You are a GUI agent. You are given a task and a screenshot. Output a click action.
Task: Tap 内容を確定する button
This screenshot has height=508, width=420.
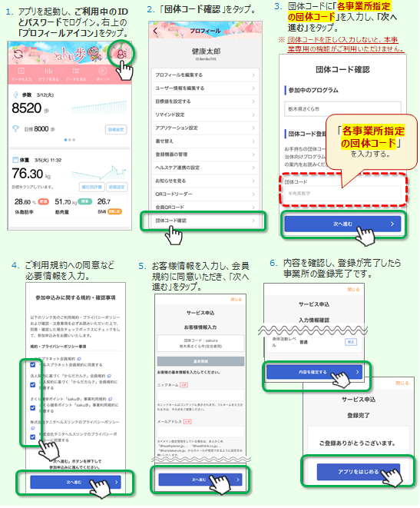point(314,372)
